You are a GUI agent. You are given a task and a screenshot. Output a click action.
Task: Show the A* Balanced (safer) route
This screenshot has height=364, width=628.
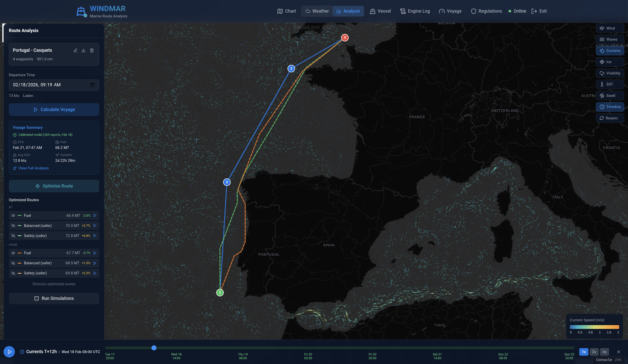(x=13, y=226)
